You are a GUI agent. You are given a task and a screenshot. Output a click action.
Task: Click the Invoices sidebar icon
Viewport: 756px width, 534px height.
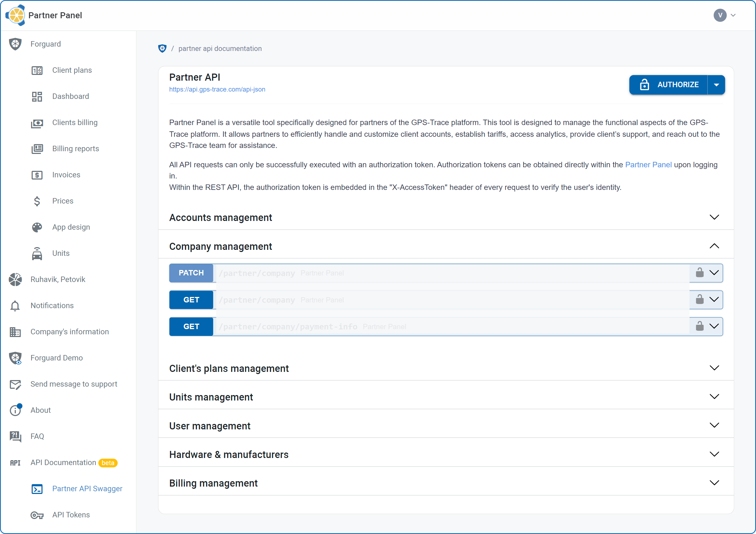[38, 175]
